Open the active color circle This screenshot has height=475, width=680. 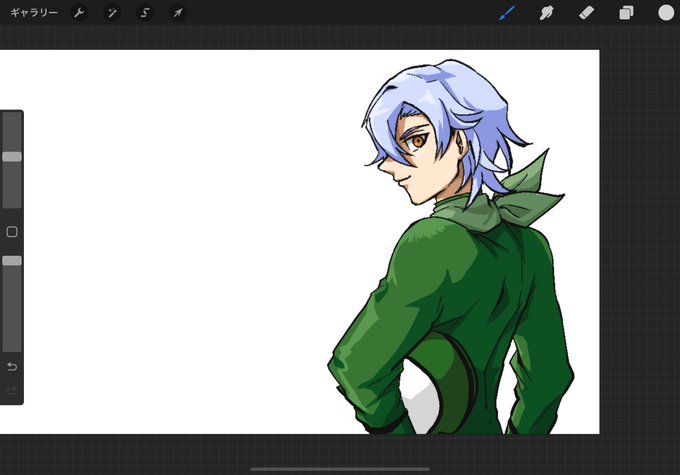point(666,13)
